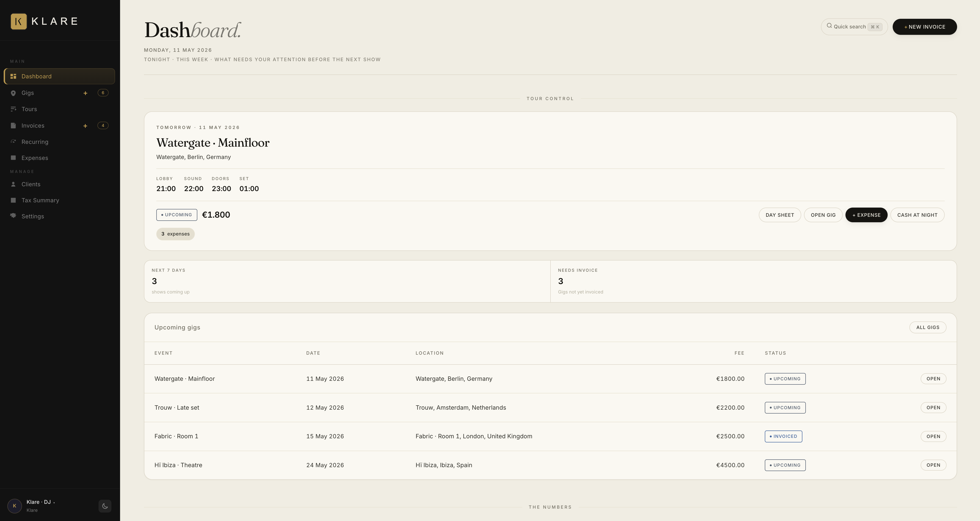Image resolution: width=980 pixels, height=521 pixels.
Task: Click the Clients person icon
Action: pos(13,184)
